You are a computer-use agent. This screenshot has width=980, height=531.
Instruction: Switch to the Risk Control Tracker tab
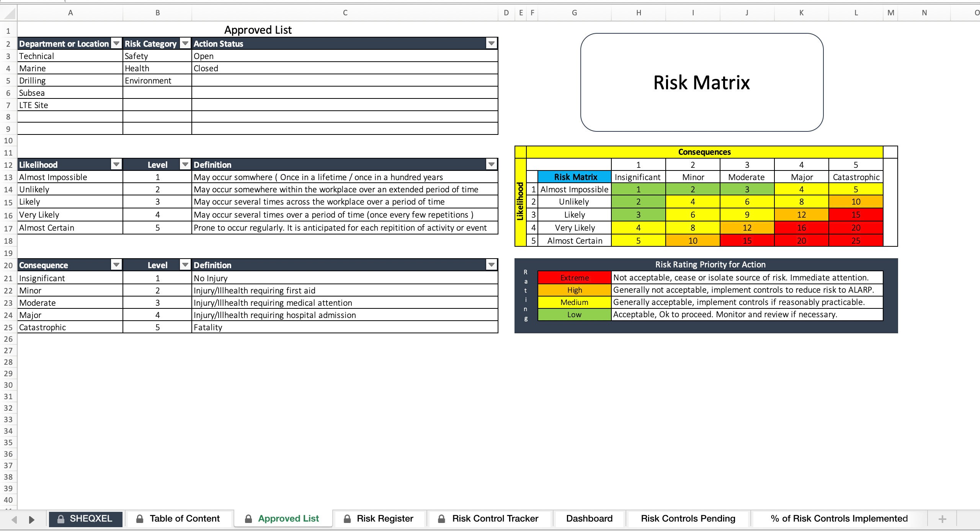tap(495, 518)
